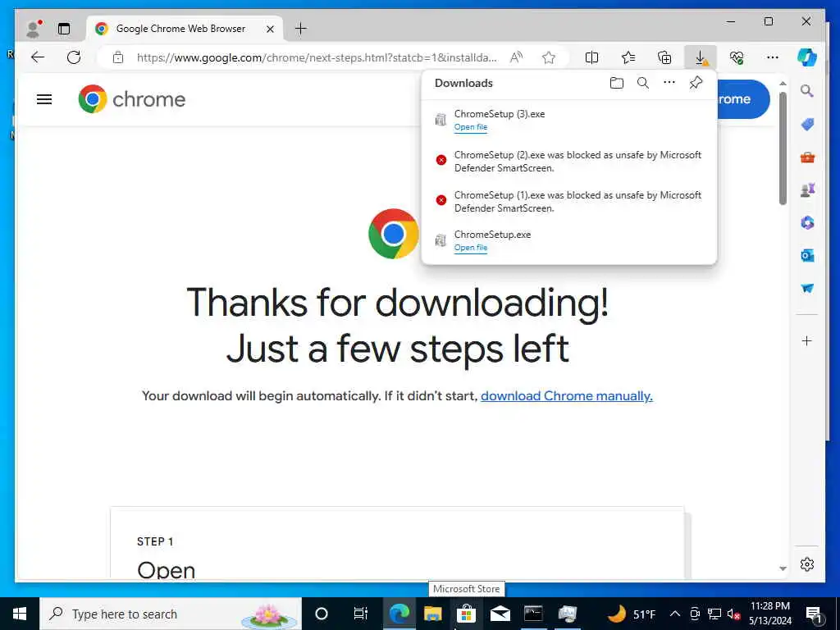Toggle the Downloads toolbar button

pyautogui.click(x=701, y=57)
